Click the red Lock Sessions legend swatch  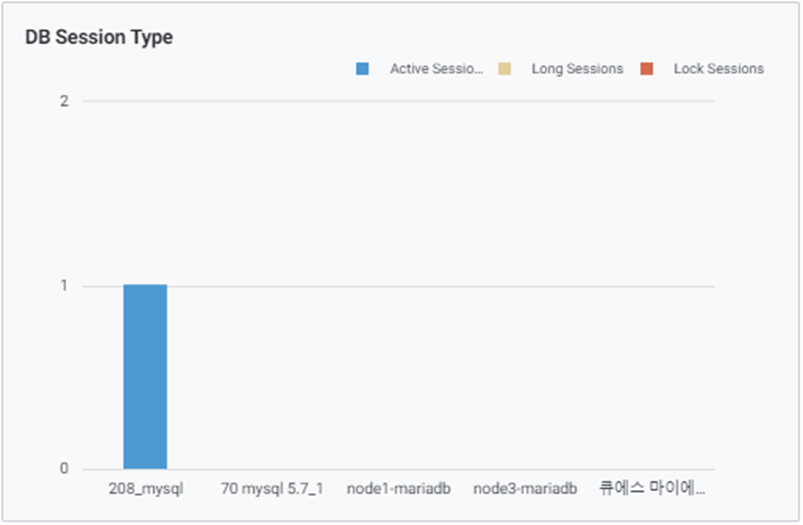(647, 69)
